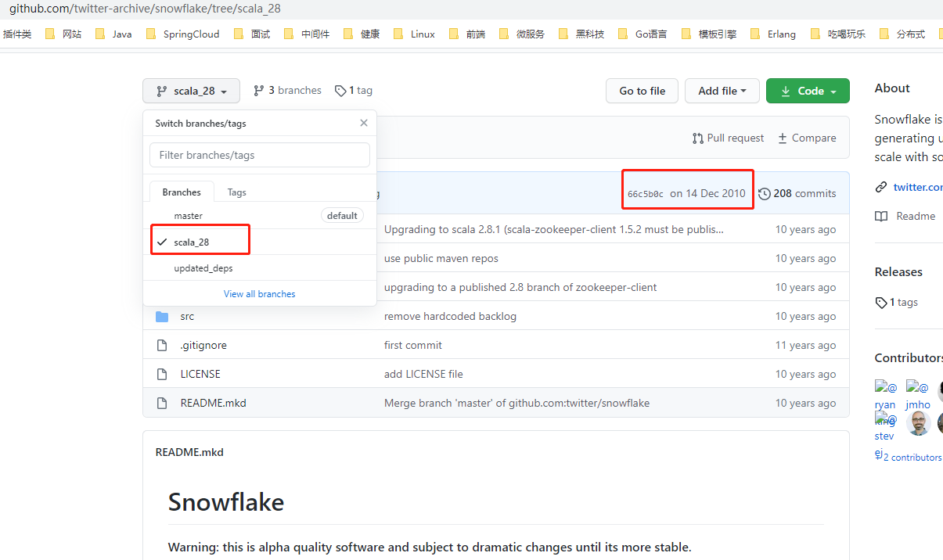Open the 模板引擎 bookmarks folder
The width and height of the screenshot is (943, 560).
(709, 34)
